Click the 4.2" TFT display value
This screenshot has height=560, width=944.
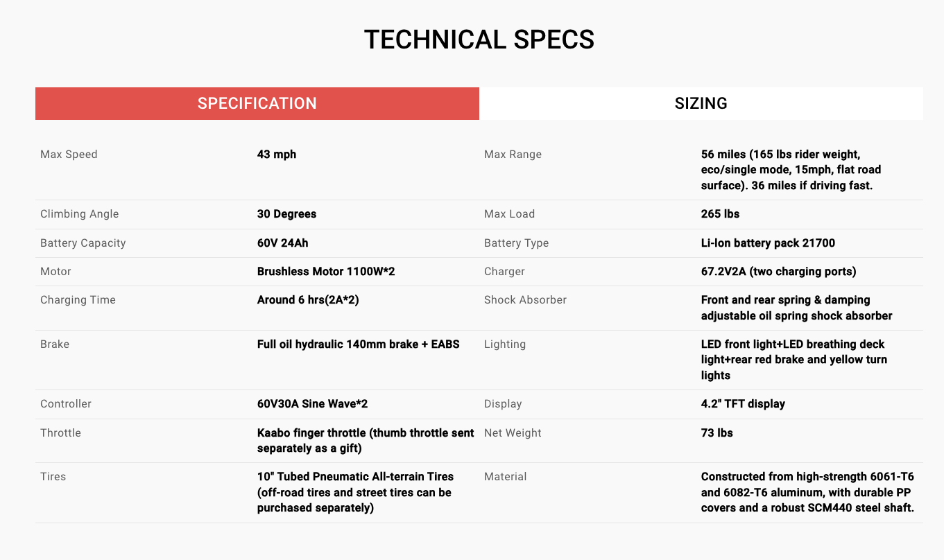[x=743, y=404]
